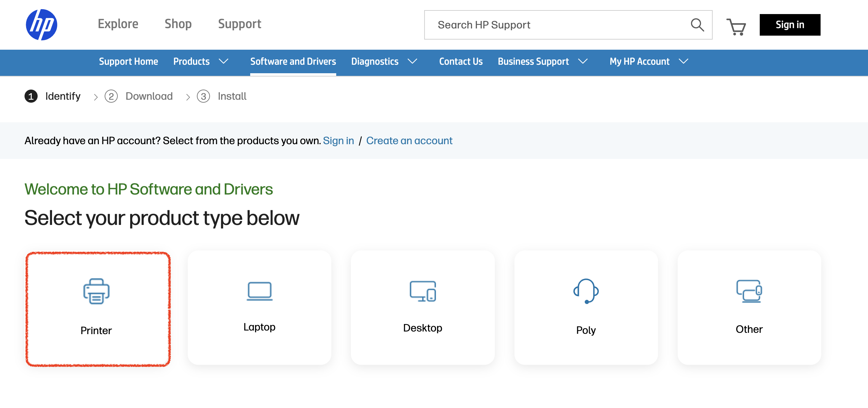Viewport: 868px width, 408px height.
Task: Expand the Products dropdown chevron
Action: (224, 61)
